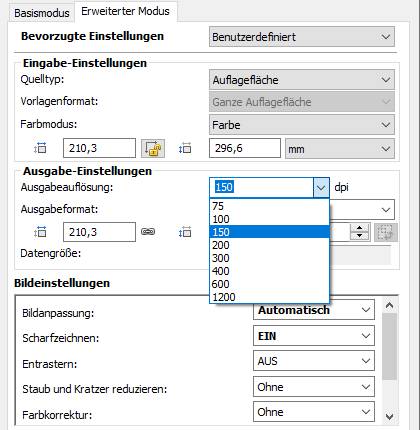The image size is (420, 430).
Task: Select the Erweiterter Modus tab
Action: click(125, 11)
